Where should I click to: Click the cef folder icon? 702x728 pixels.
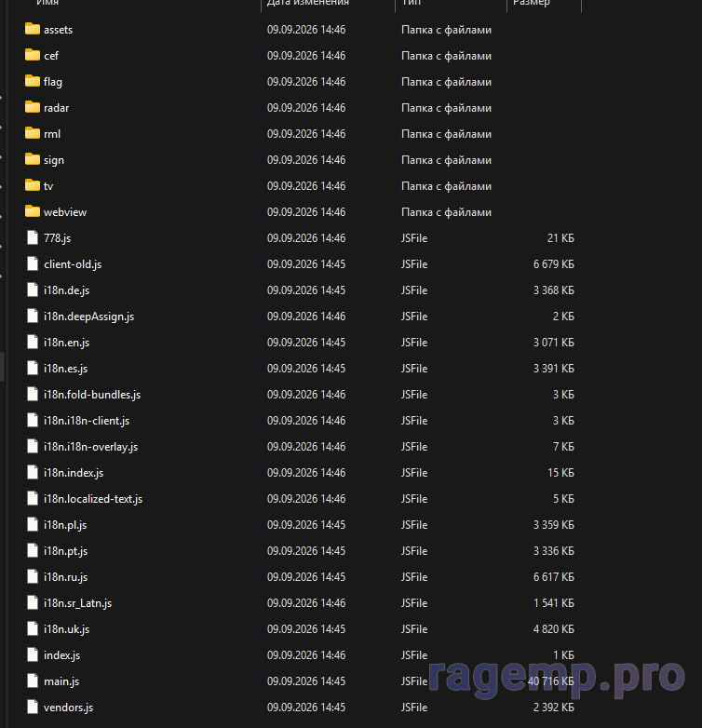coord(32,55)
